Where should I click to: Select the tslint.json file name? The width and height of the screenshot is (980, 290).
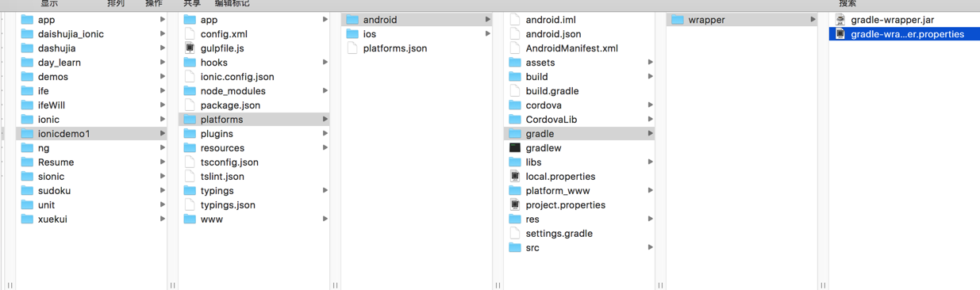222,177
